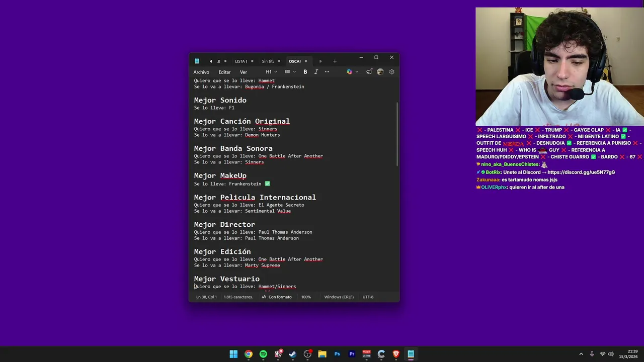The height and width of the screenshot is (362, 644).
Task: Toggle the Con formato status button
Action: (277, 297)
